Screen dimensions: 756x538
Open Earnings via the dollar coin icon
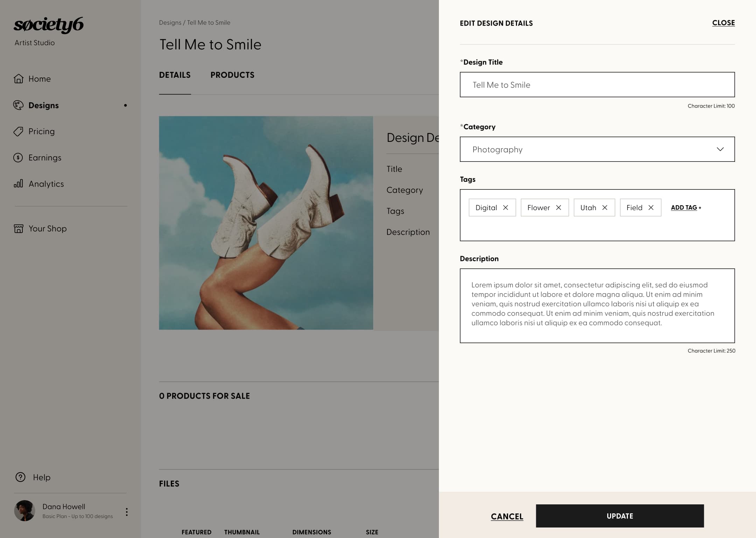point(18,158)
